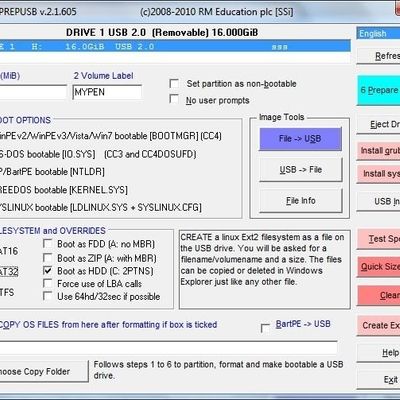Click the CREATE a linux Ext2 description text
This screenshot has width=400, height=400.
[262, 259]
